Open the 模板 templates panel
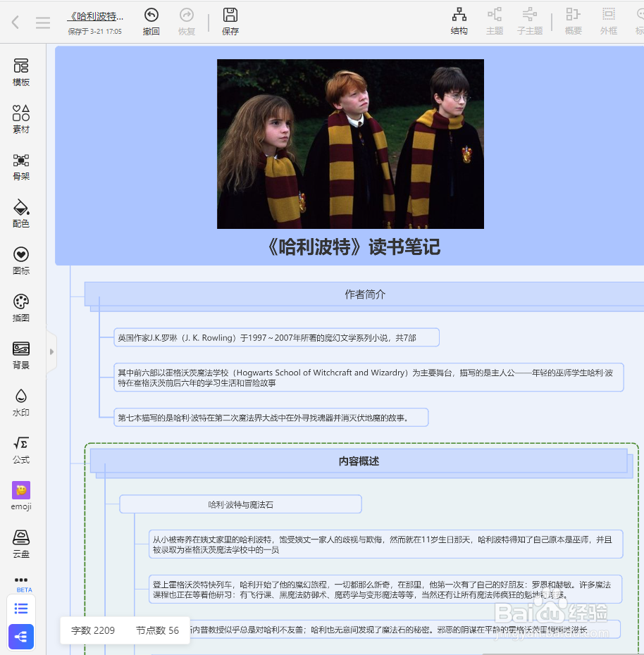Screen dimensions: 644x655 [21, 73]
